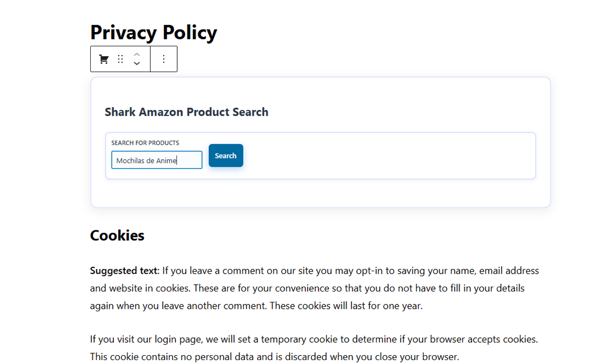Focus the search for products input field

156,160
